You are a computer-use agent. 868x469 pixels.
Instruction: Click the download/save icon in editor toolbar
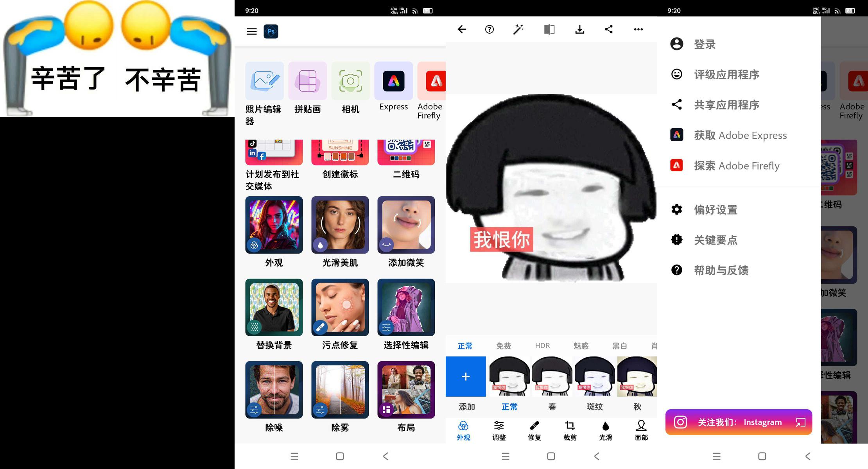pyautogui.click(x=579, y=29)
